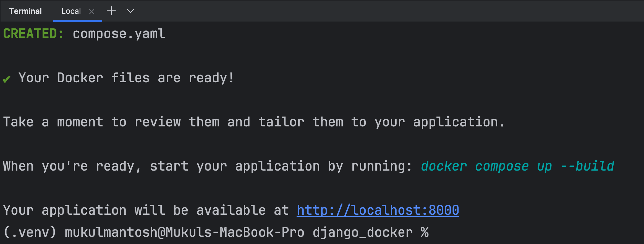Close the Local terminal tab
The width and height of the screenshot is (644, 244).
tap(92, 12)
